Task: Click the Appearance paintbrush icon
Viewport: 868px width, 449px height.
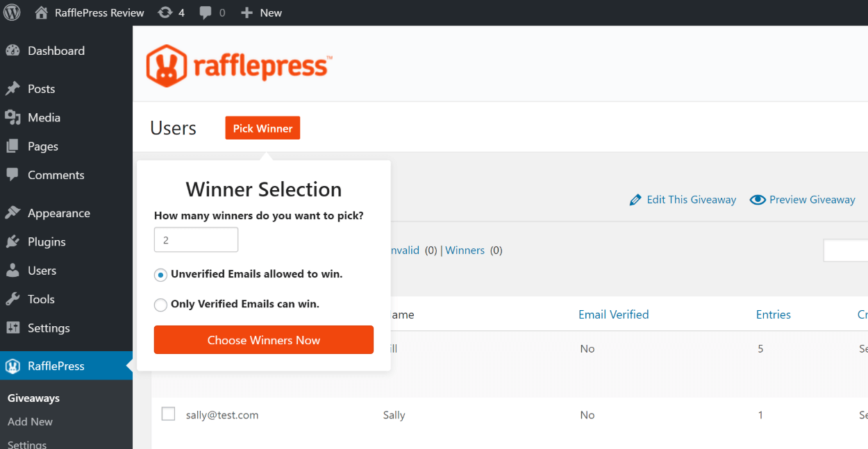Action: [12, 213]
